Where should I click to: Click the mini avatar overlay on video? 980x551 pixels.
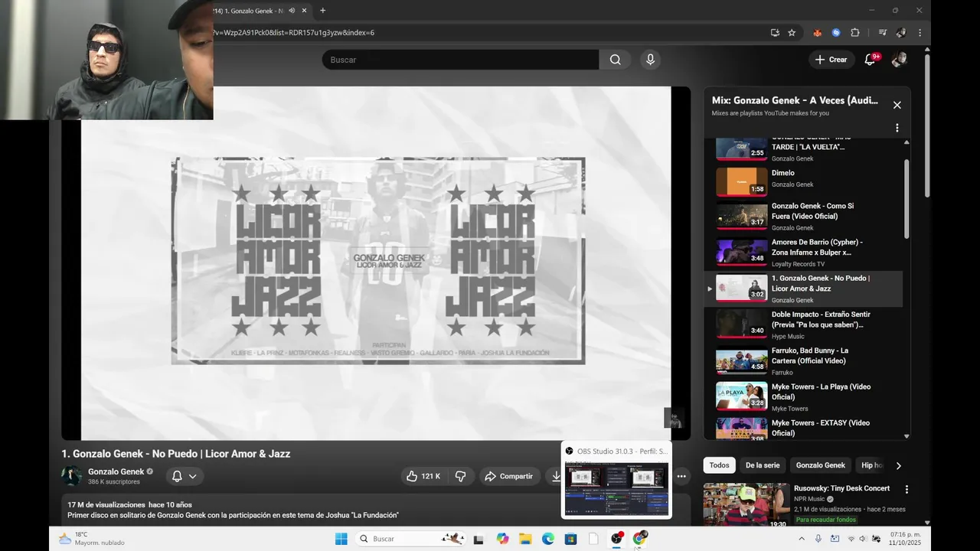coord(675,418)
